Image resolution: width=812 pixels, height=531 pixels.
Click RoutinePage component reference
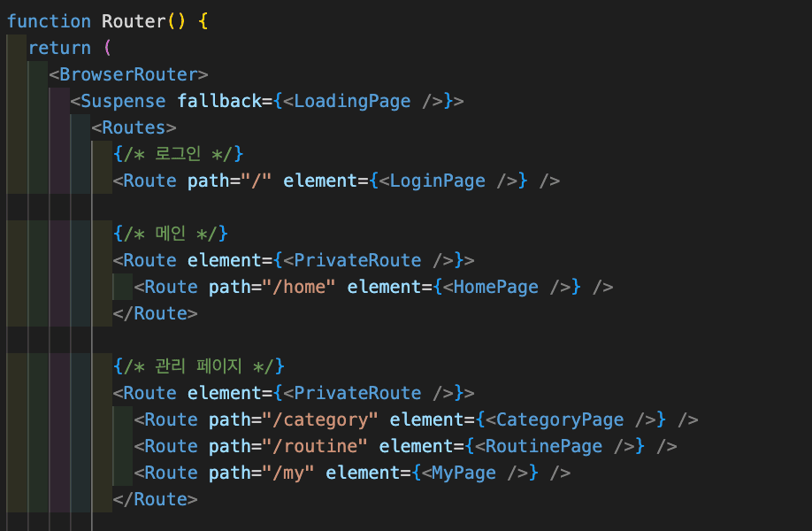click(x=544, y=446)
